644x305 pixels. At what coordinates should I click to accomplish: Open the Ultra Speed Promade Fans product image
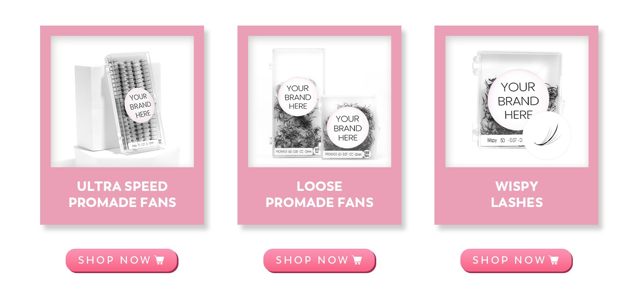click(x=122, y=102)
